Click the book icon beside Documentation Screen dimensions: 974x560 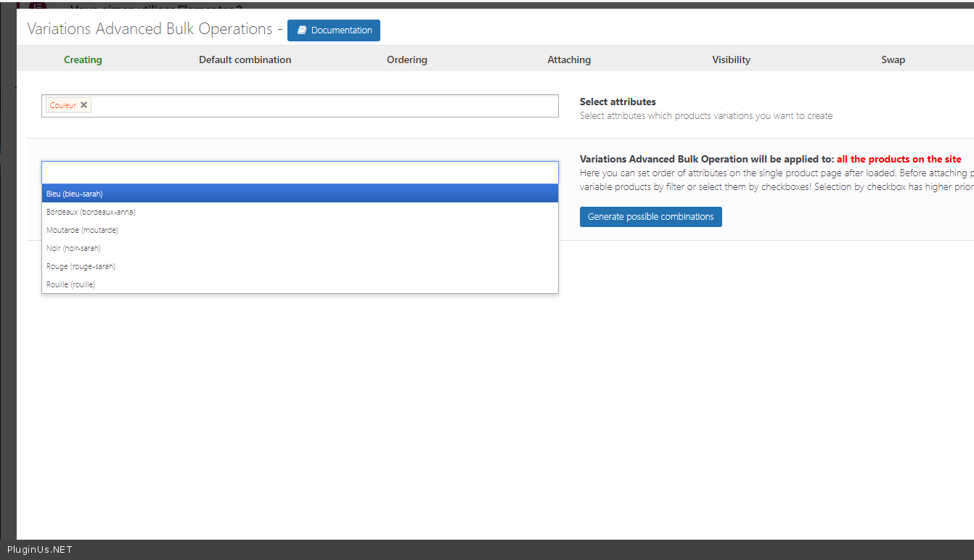point(302,30)
